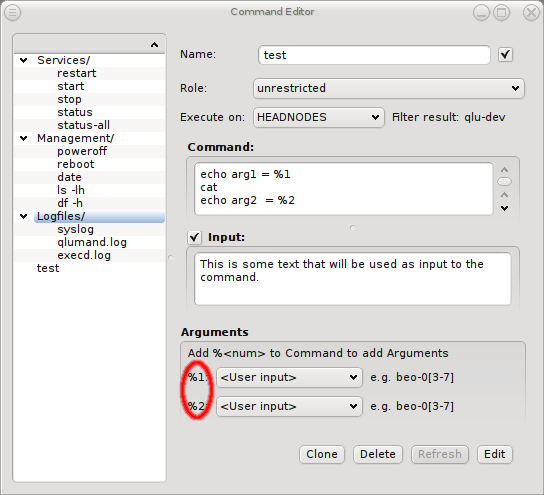Click into the Name text field

coord(374,55)
